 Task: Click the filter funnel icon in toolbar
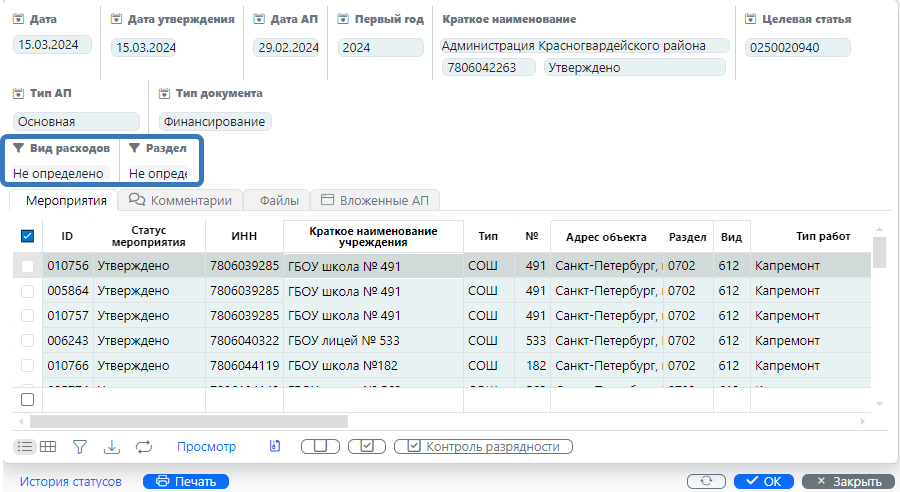coord(80,447)
